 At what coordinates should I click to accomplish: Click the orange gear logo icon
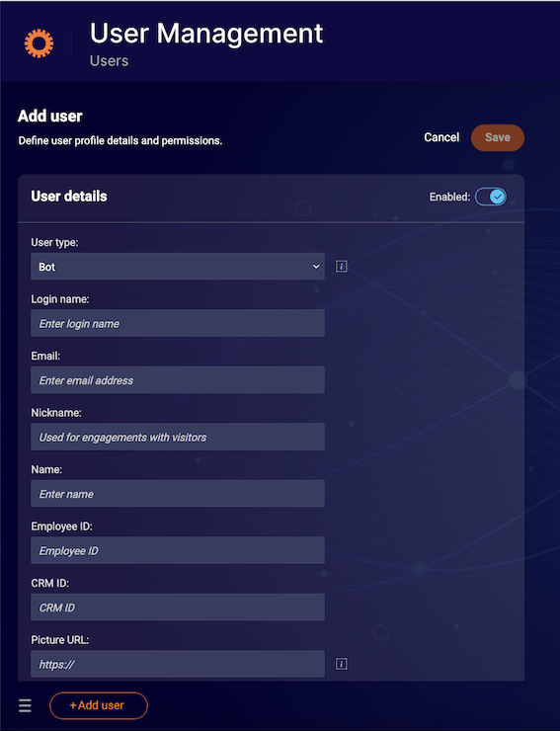pos(39,43)
